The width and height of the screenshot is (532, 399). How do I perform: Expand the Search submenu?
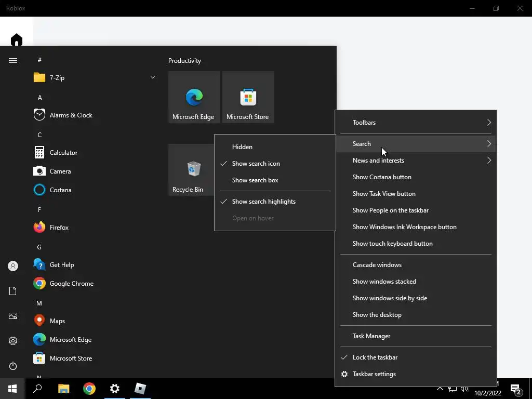click(x=416, y=144)
